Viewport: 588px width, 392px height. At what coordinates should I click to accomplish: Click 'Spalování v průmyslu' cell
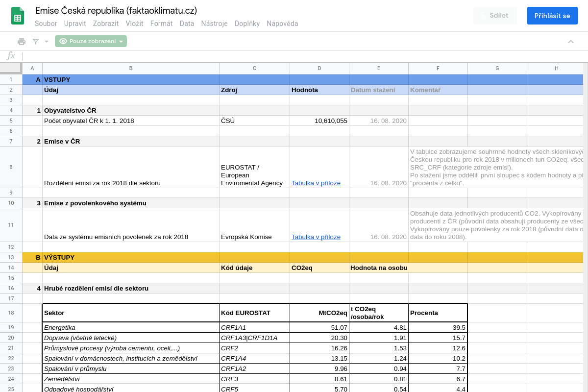coord(131,368)
